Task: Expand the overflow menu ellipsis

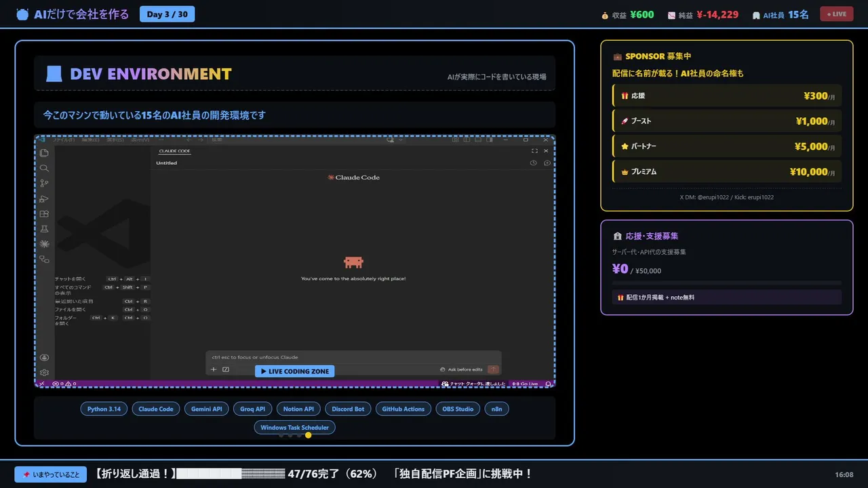Action: (x=161, y=140)
